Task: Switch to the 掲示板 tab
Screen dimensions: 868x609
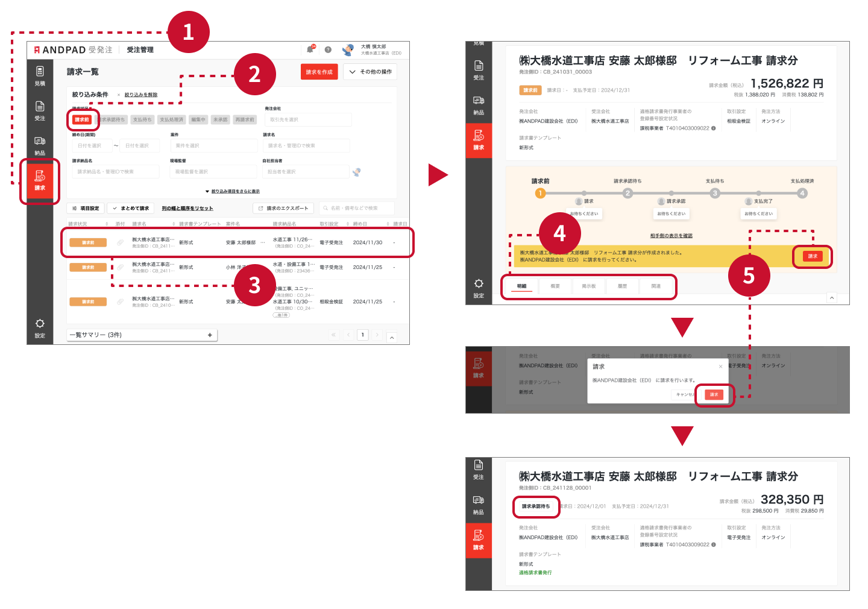Action: pos(589,286)
